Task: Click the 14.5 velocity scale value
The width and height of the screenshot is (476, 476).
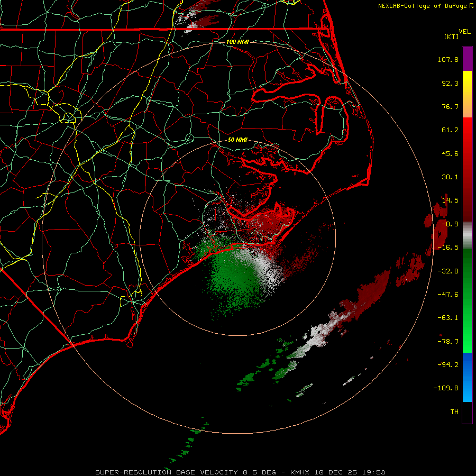Action: pos(450,200)
